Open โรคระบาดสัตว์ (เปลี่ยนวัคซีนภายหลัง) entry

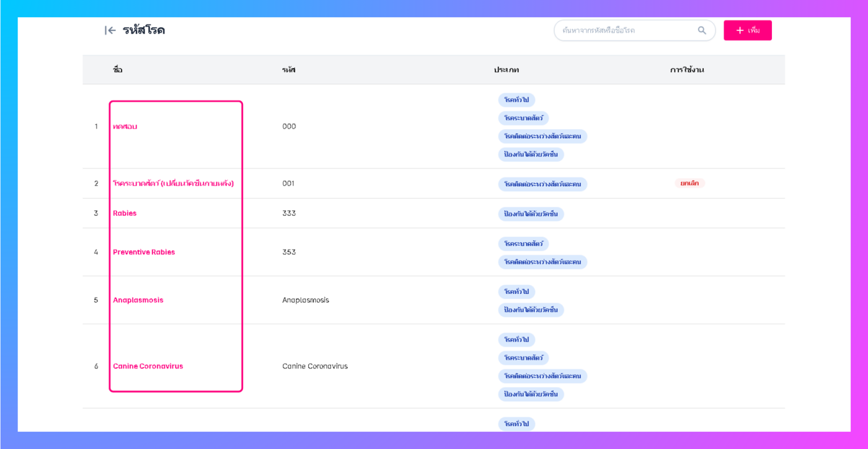click(173, 184)
